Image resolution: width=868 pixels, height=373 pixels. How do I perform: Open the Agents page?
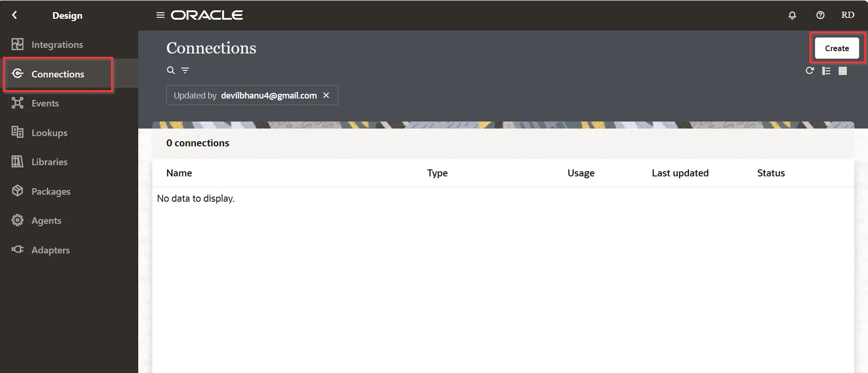click(46, 221)
